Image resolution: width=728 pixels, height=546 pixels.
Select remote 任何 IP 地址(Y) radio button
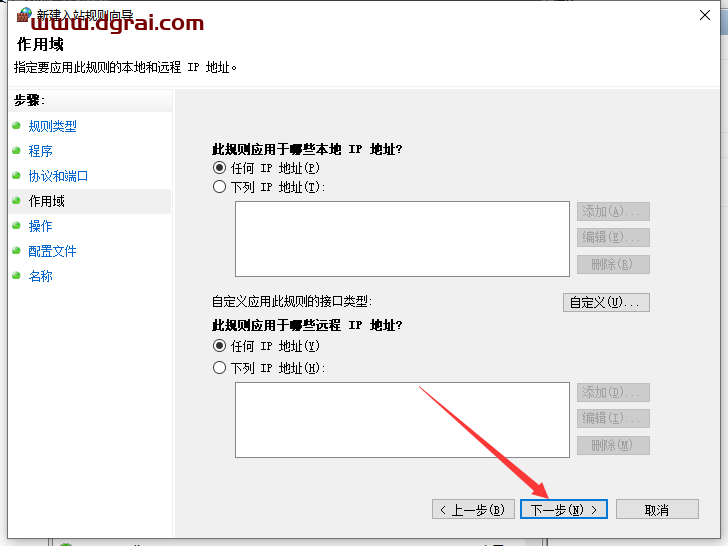coord(219,346)
